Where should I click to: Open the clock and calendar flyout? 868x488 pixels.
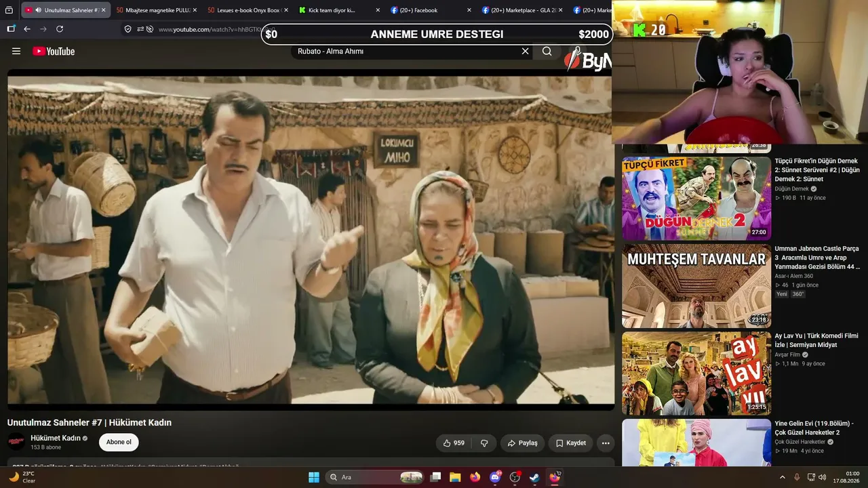click(x=846, y=477)
